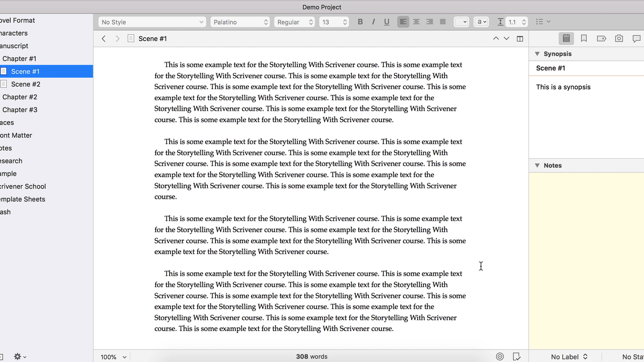Select Novel Format in the binder
This screenshot has height=362, width=644.
click(x=47, y=21)
